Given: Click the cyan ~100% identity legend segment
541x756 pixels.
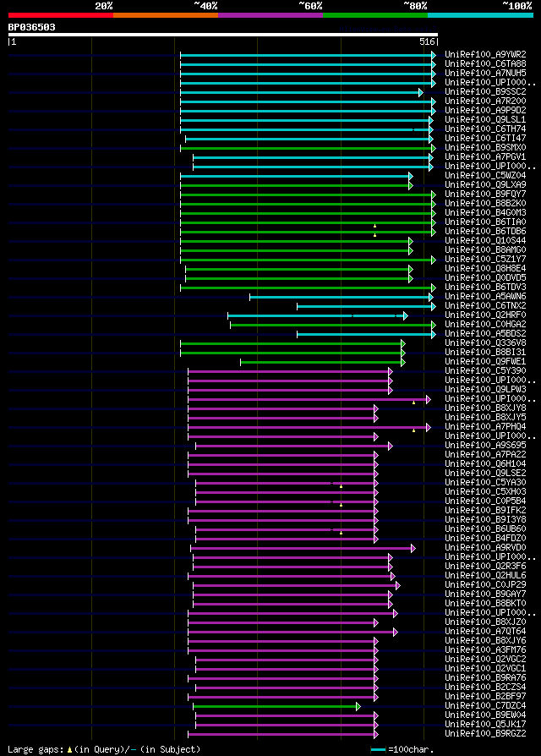Looking at the screenshot, I should 480,15.
